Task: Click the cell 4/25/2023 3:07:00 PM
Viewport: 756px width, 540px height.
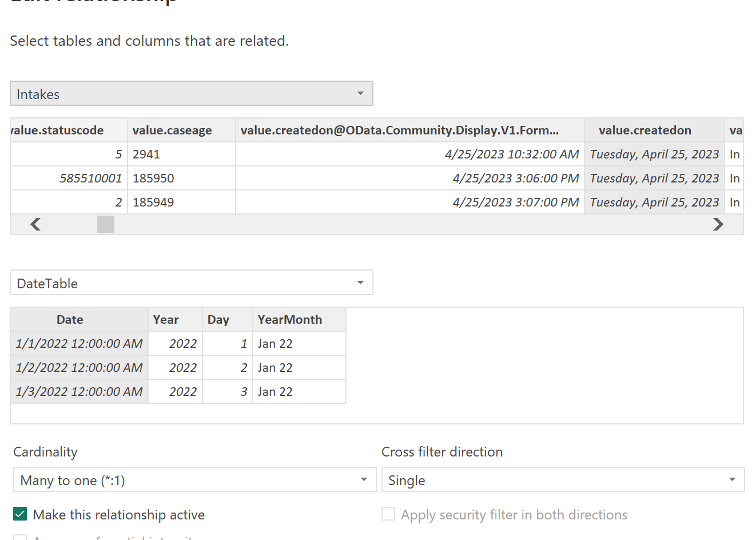Action: 410,202
